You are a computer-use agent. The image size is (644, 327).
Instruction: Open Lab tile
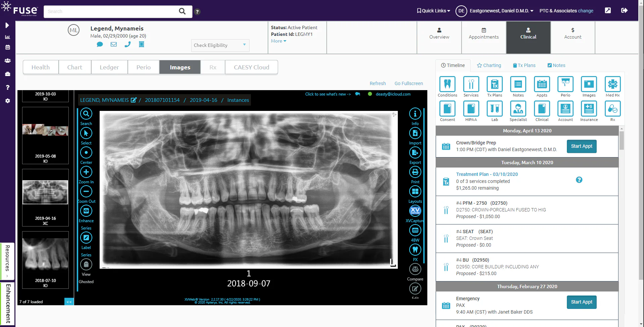tap(495, 109)
